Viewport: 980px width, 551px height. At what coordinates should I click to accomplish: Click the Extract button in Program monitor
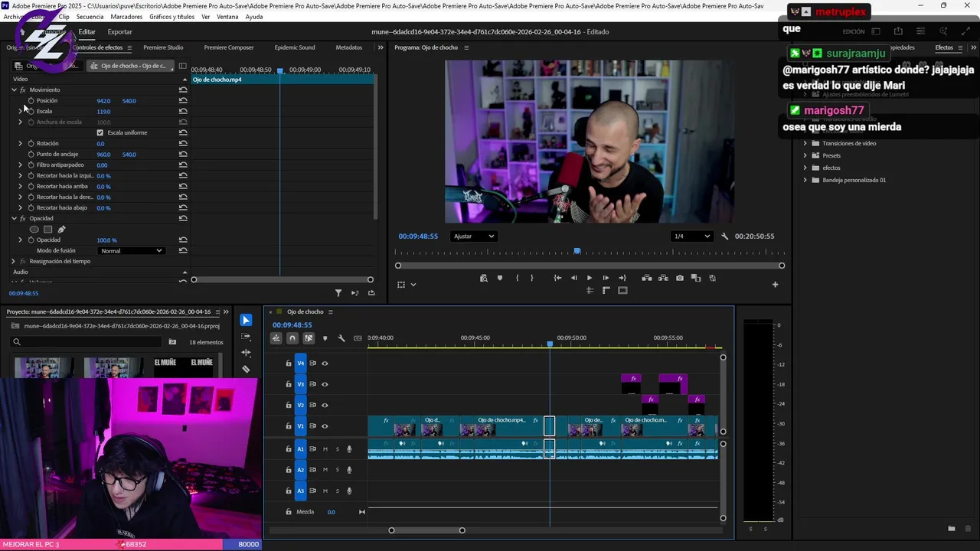point(664,278)
